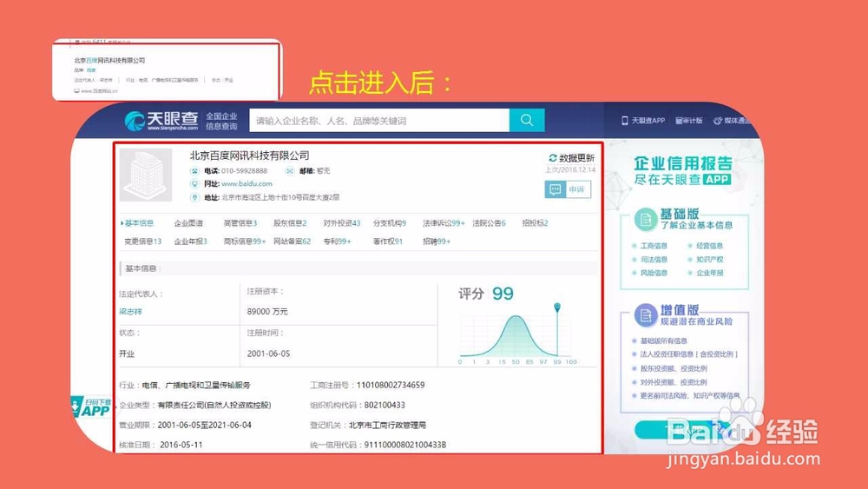Click the 基础版 document icon
Screen dimensions: 868x489
[645, 219]
